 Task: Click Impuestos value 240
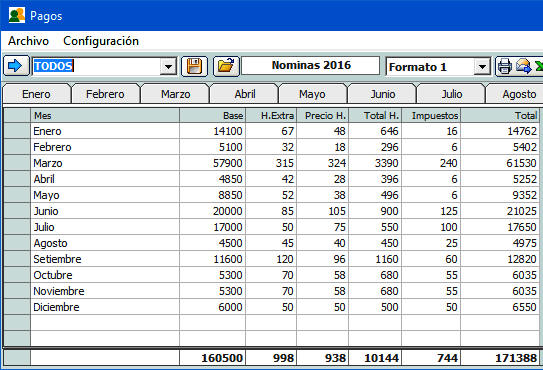coord(431,163)
